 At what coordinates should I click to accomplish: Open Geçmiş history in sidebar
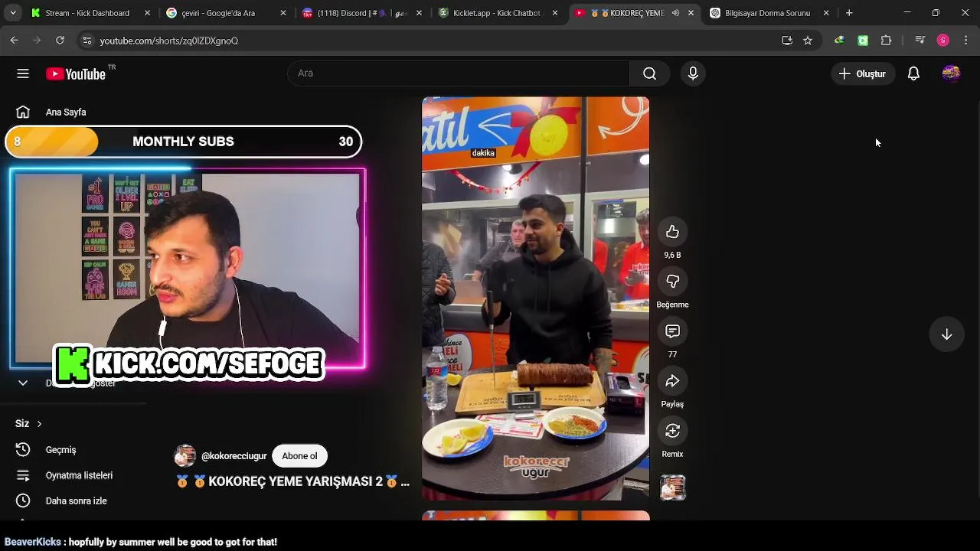coord(46,450)
